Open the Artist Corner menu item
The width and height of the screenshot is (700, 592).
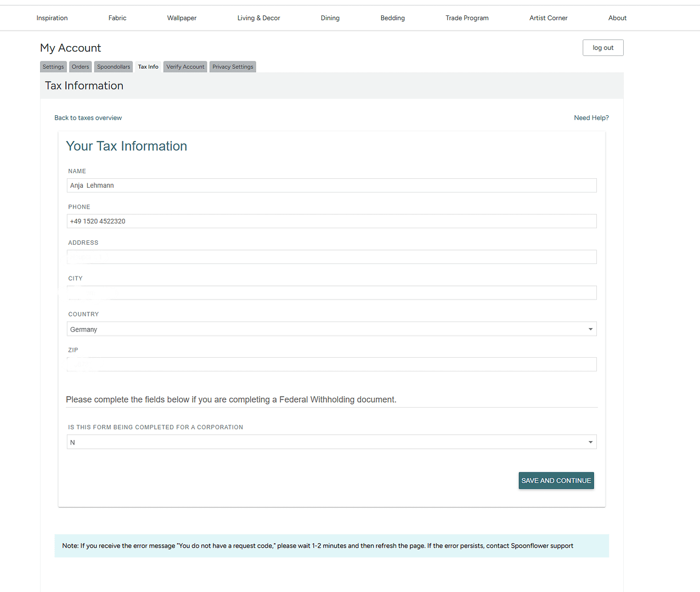548,18
